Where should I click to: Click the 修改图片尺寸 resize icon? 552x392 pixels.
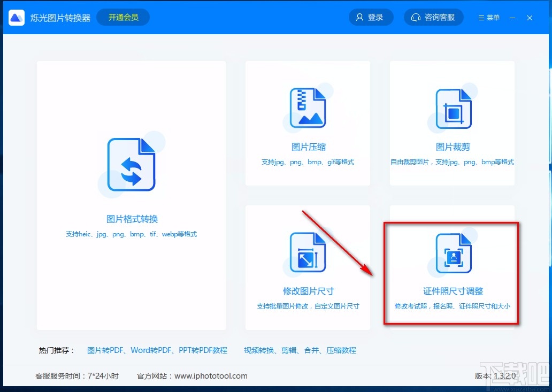[308, 251]
